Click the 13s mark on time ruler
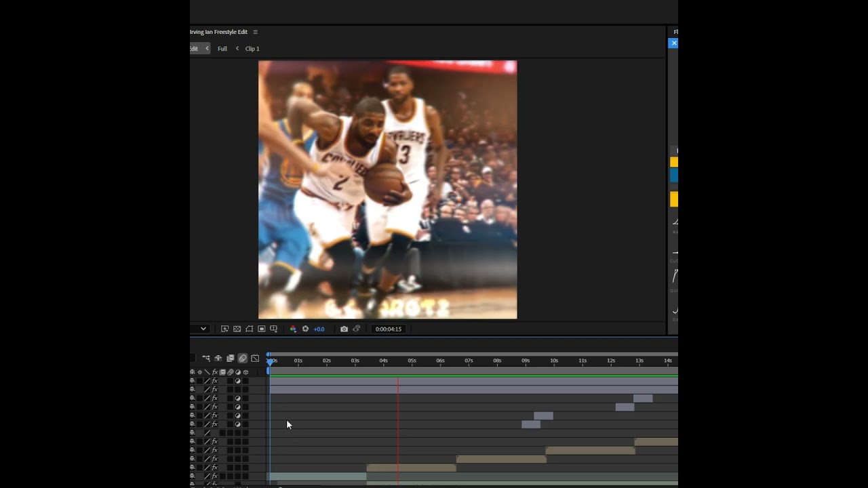The height and width of the screenshot is (488, 868). [639, 361]
